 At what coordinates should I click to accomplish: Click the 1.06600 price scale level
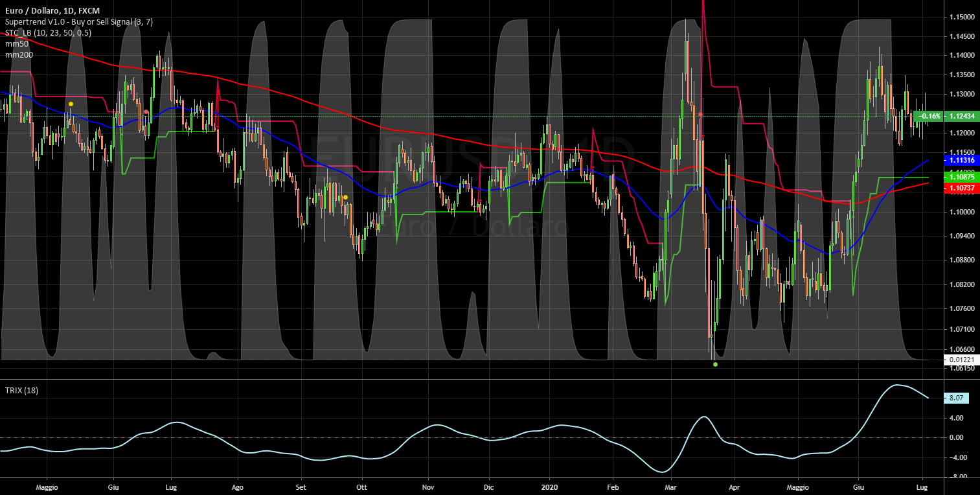(961, 349)
